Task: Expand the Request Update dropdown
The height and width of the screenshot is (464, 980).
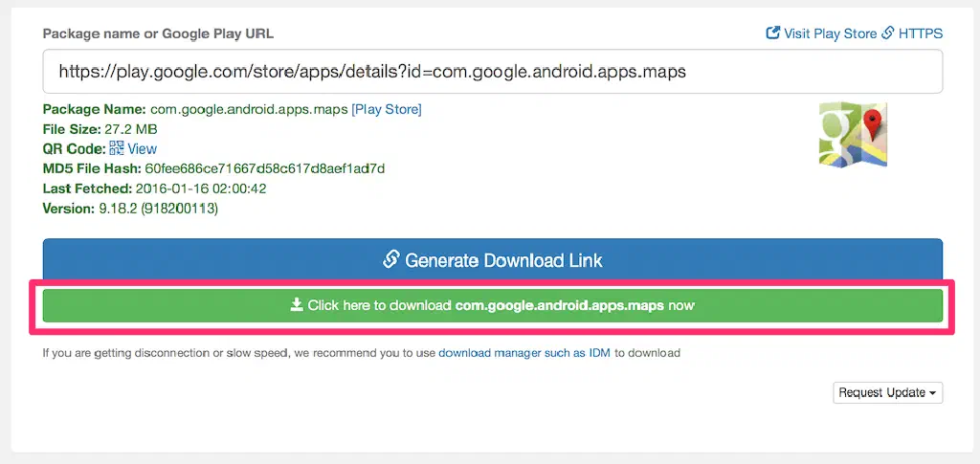Action: click(x=887, y=392)
